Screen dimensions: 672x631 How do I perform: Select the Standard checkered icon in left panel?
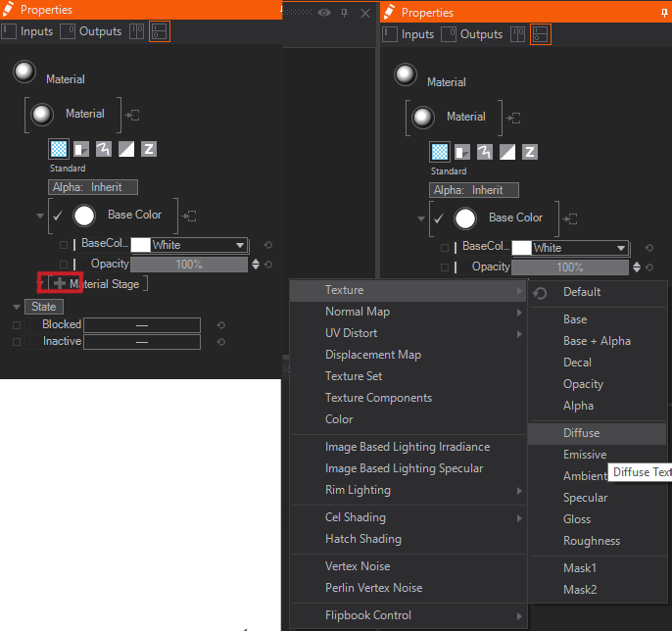click(59, 149)
